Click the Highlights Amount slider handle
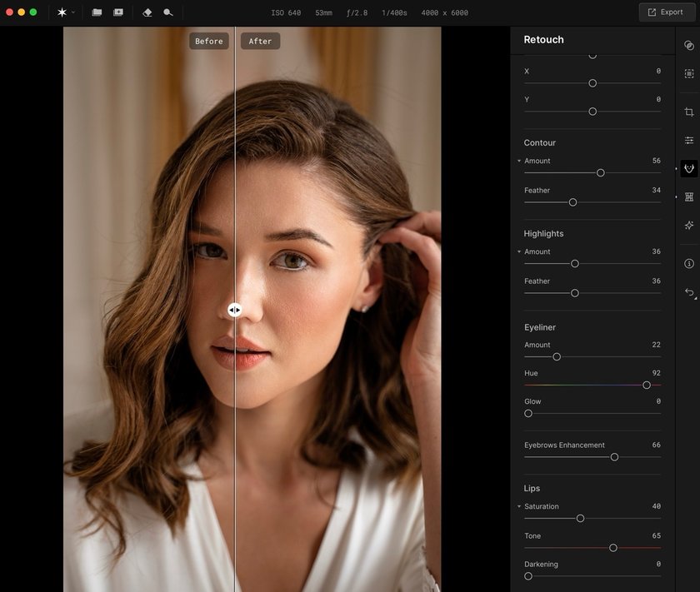The width and height of the screenshot is (700, 592). pyautogui.click(x=575, y=264)
